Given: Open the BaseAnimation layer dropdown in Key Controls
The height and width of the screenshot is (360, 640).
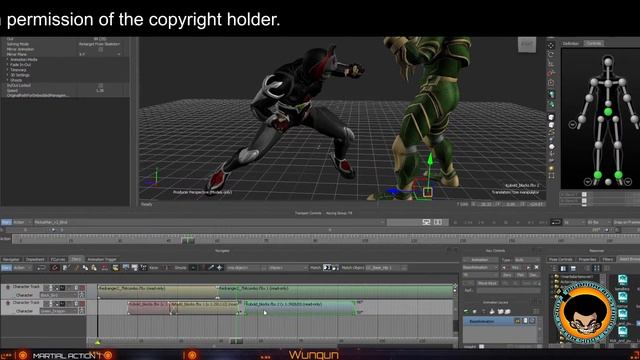Looking at the screenshot, I should 480,267.
